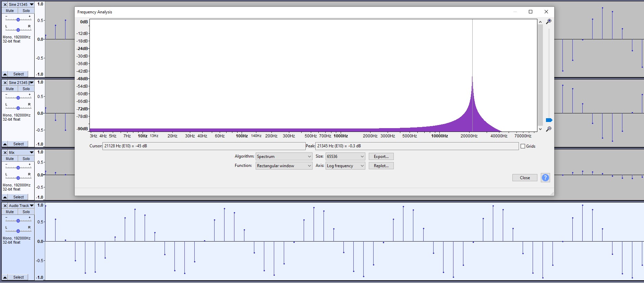Screen dimensions: 644x283
Task: Open the Audio Track dropdown menu
Action: [x=21, y=206]
